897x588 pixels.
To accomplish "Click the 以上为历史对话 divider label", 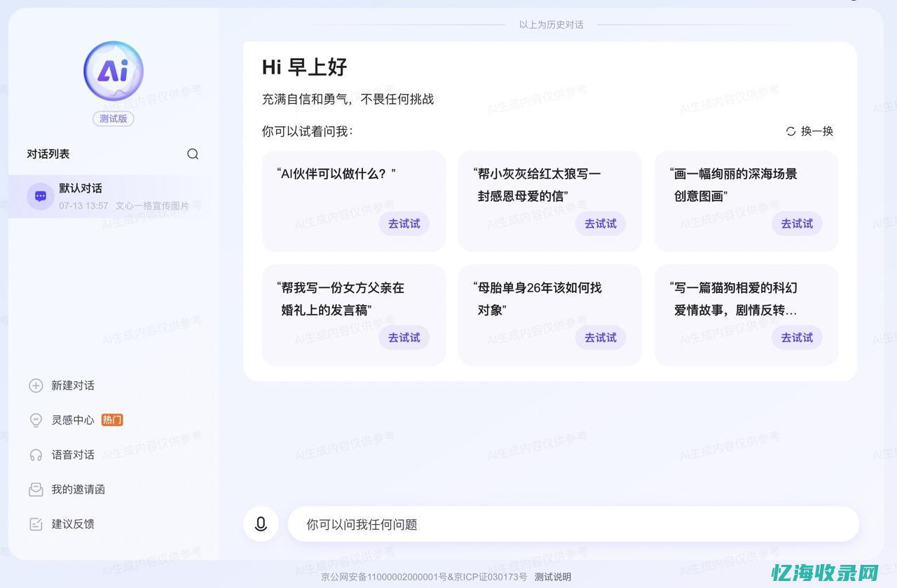I will click(x=552, y=25).
